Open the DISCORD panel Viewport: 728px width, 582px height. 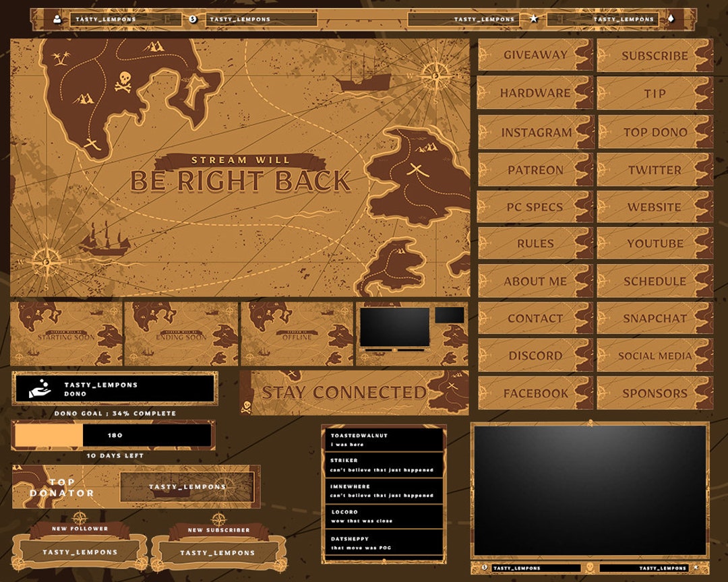point(535,355)
